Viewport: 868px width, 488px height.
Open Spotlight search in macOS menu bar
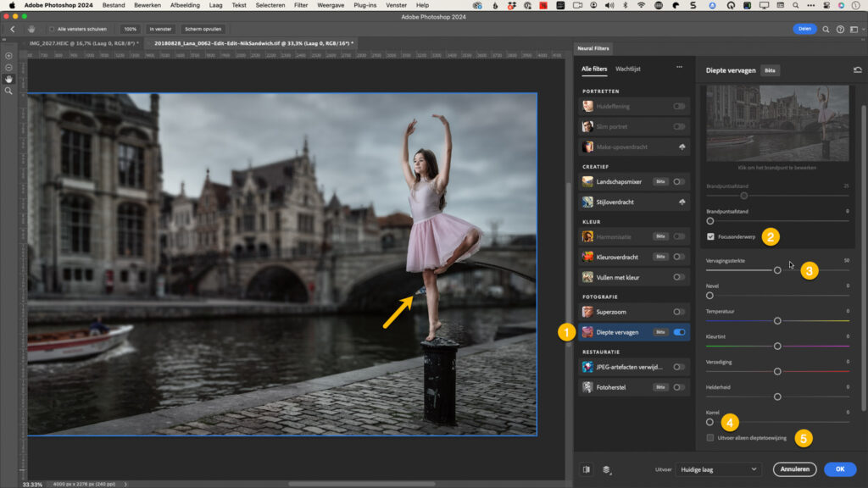point(795,5)
